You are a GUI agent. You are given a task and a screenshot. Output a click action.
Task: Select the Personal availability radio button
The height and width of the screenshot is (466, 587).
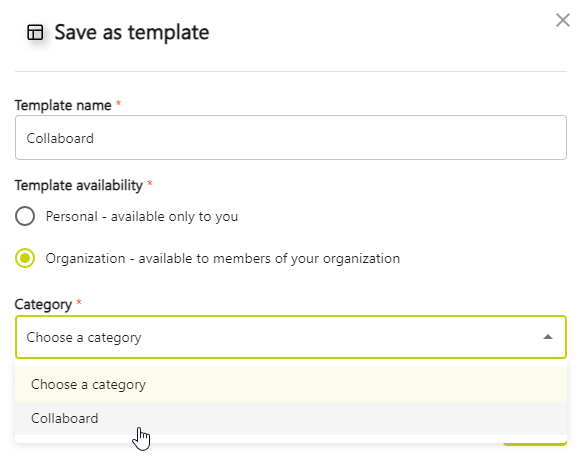pos(25,216)
